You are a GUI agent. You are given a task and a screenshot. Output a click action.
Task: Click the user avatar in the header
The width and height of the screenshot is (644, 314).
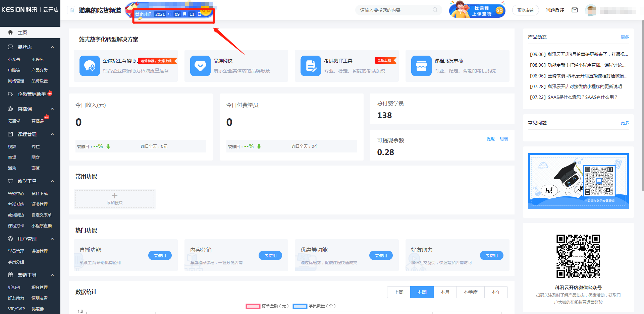591,10
